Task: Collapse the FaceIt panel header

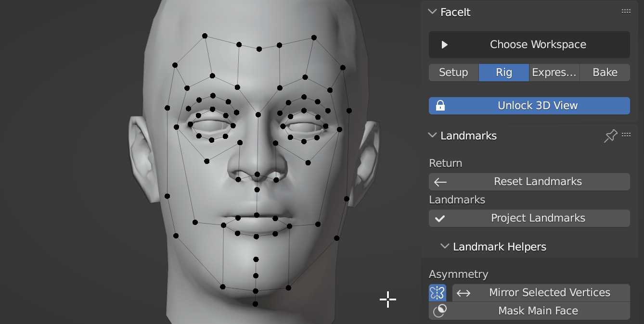Action: [x=432, y=12]
